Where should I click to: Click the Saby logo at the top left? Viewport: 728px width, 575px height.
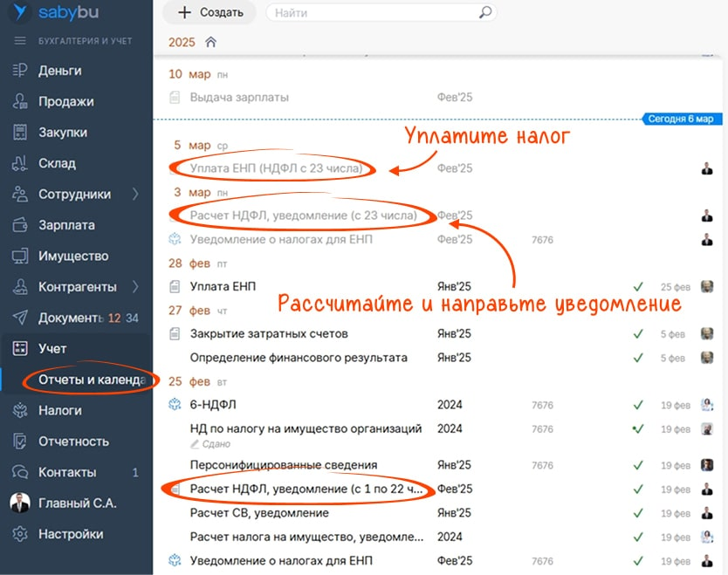57,12
